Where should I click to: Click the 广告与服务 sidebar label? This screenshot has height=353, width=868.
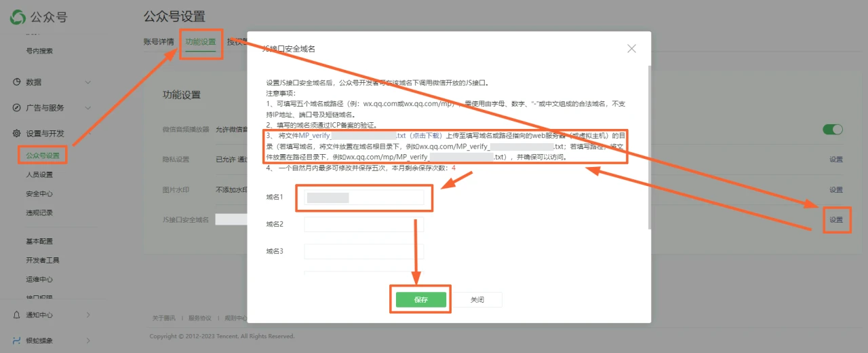point(45,108)
